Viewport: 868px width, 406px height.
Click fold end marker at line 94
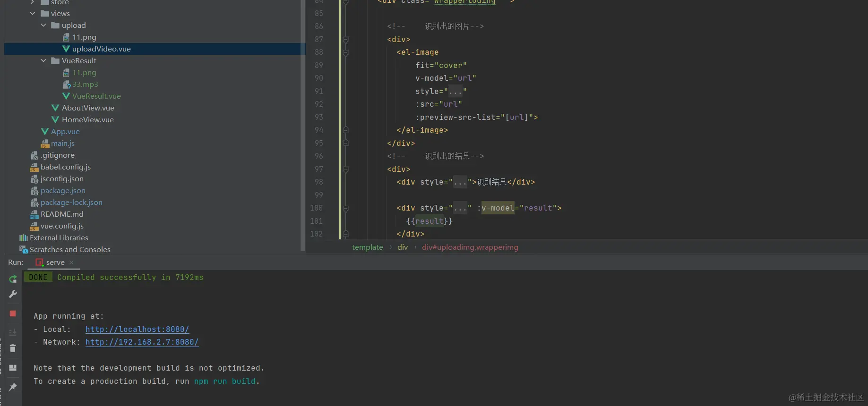(x=346, y=130)
